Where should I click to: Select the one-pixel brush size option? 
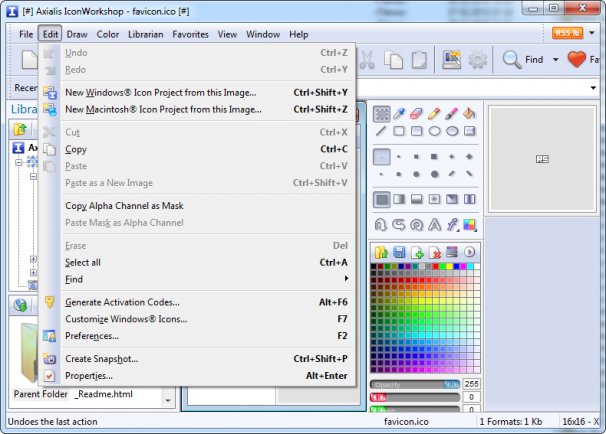381,157
